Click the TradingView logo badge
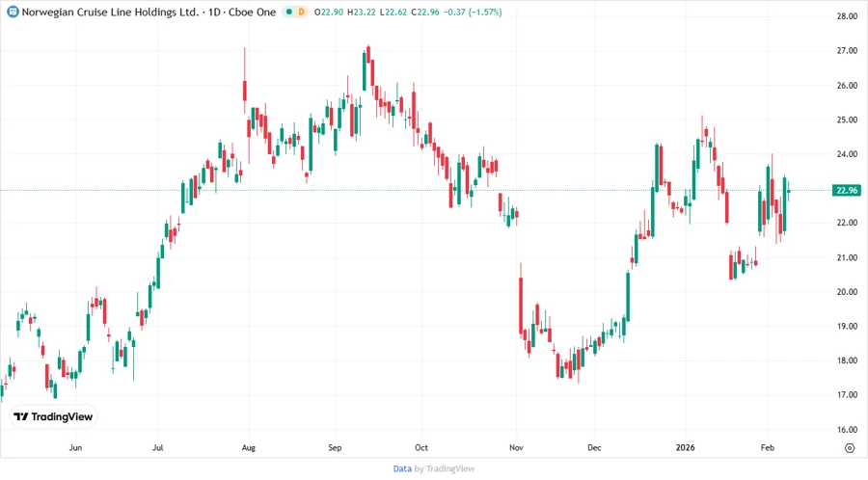 [53, 417]
